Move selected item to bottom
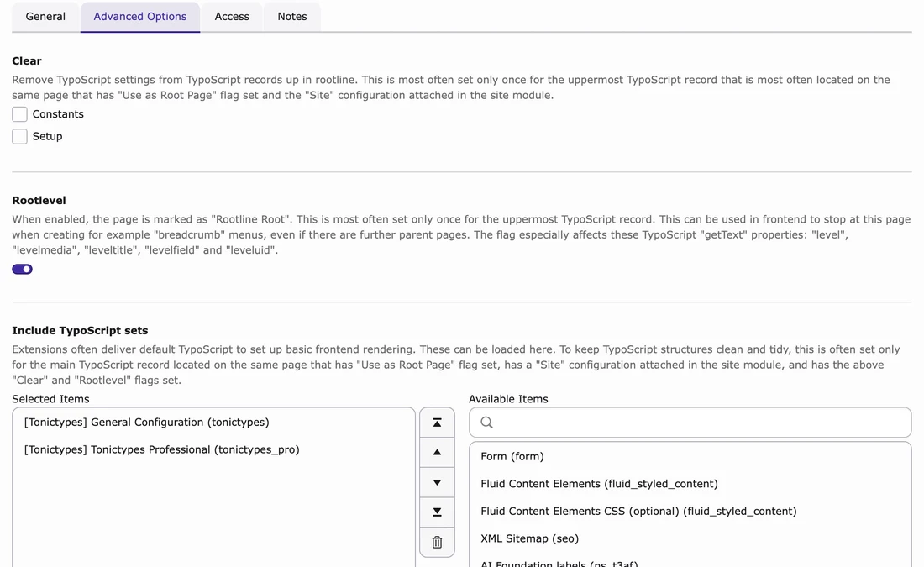The image size is (924, 567). [x=437, y=512]
